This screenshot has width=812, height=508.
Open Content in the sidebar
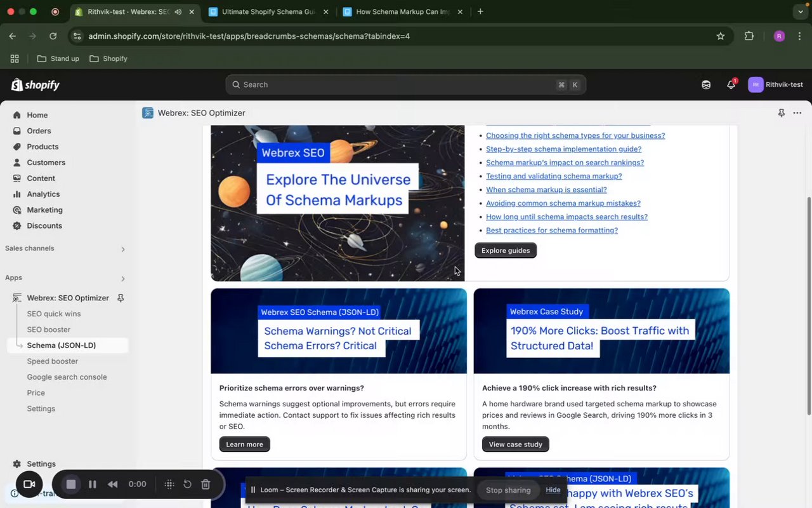pos(41,178)
